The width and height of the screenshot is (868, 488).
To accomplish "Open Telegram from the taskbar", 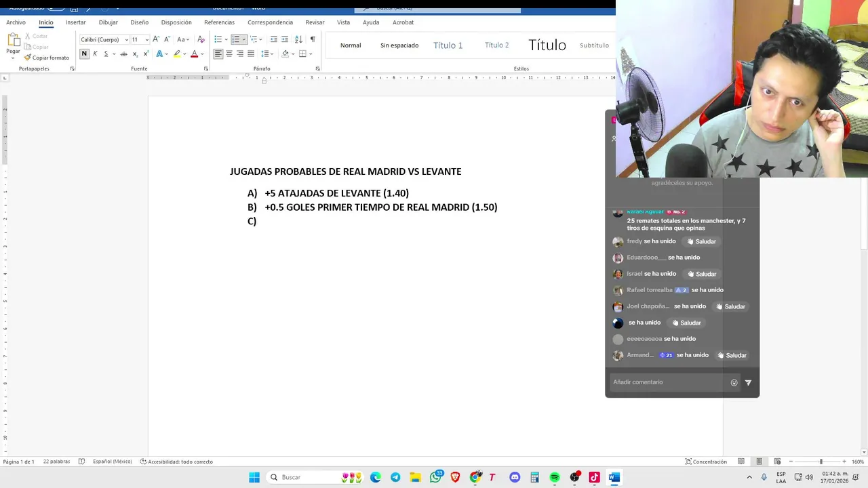I will 395,477.
